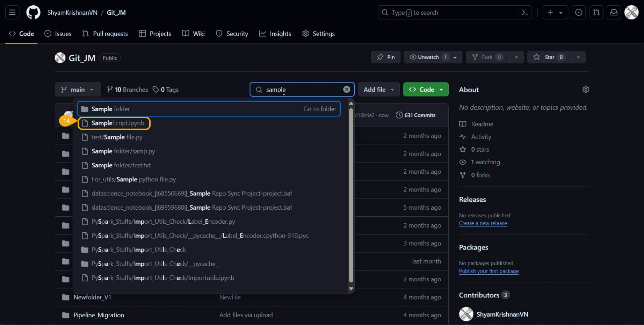Viewport: 644px width, 325px height.
Task: Open the Security tab
Action: 232,34
